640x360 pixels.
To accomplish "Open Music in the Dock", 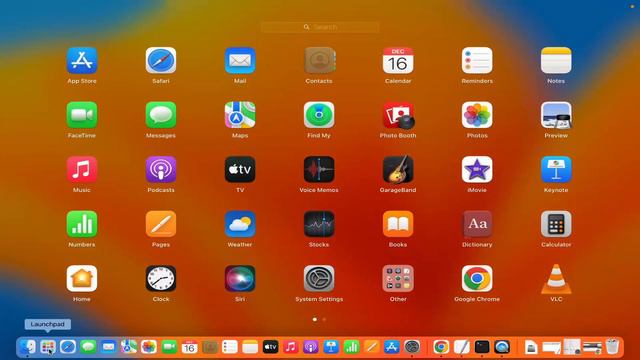I will coord(291,347).
